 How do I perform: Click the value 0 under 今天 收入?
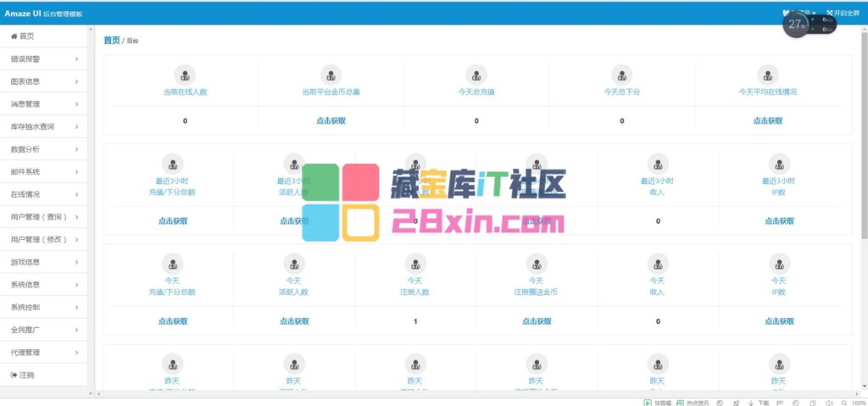658,321
